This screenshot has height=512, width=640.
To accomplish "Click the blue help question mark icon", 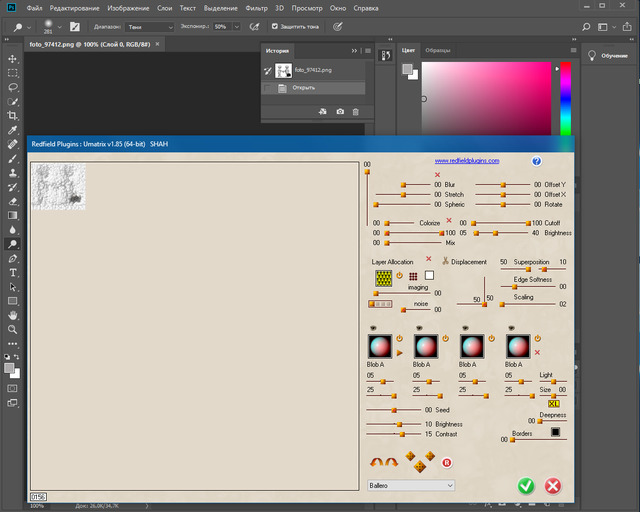I will (536, 160).
